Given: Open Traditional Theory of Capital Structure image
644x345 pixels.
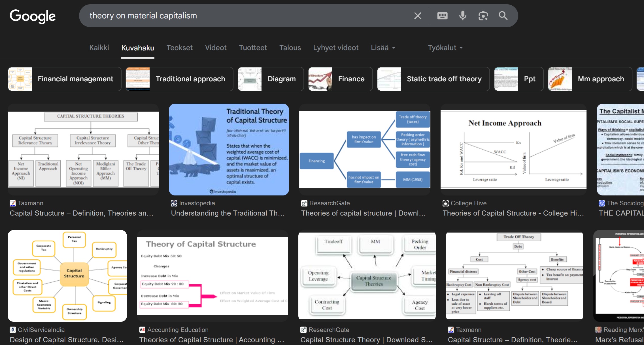Looking at the screenshot, I should tap(229, 150).
